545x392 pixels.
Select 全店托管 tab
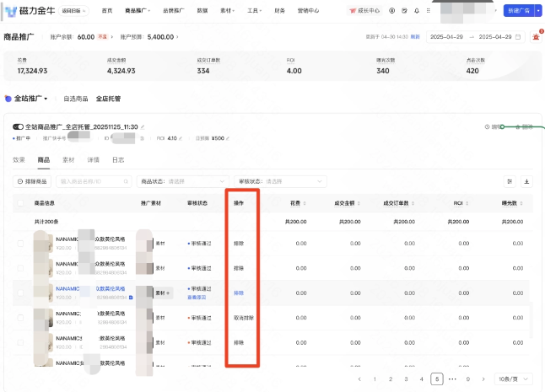[x=109, y=99]
